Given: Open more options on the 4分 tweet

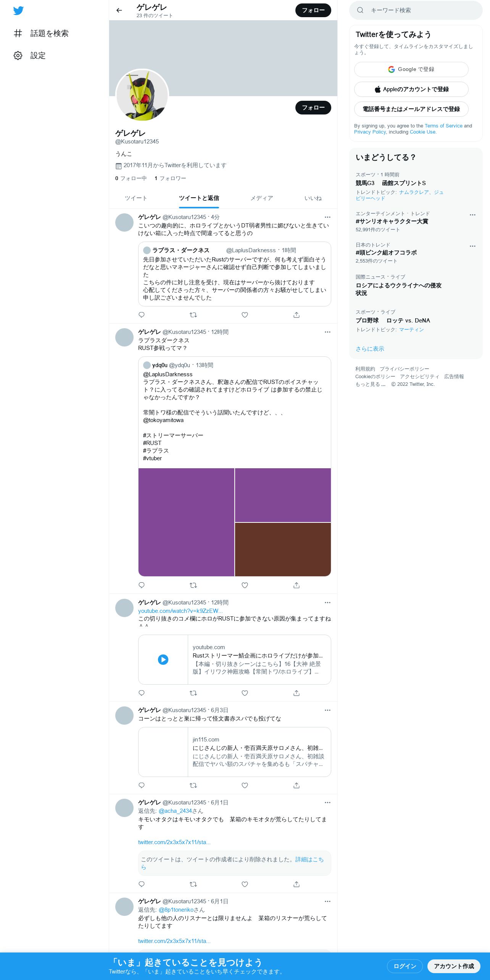Looking at the screenshot, I should [x=327, y=217].
